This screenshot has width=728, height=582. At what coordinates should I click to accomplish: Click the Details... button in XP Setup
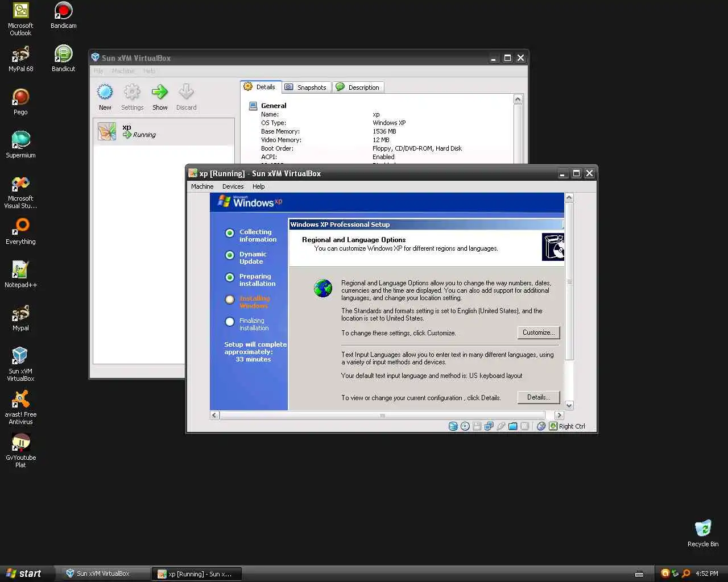coord(539,397)
